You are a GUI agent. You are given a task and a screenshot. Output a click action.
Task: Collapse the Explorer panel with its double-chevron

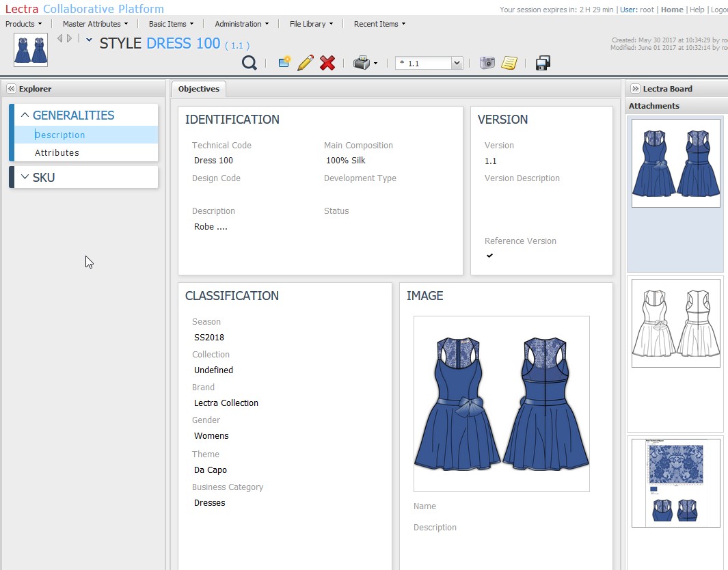point(10,88)
